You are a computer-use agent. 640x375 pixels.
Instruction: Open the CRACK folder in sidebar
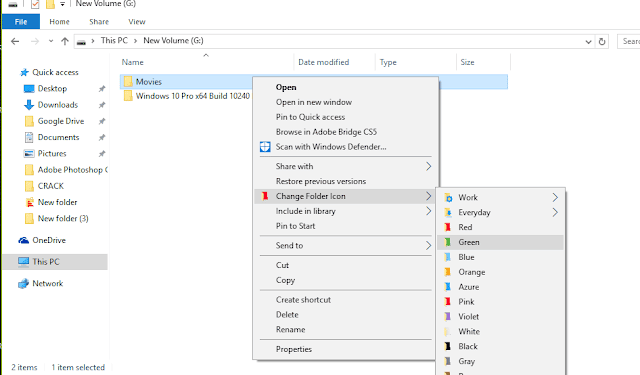(x=51, y=186)
